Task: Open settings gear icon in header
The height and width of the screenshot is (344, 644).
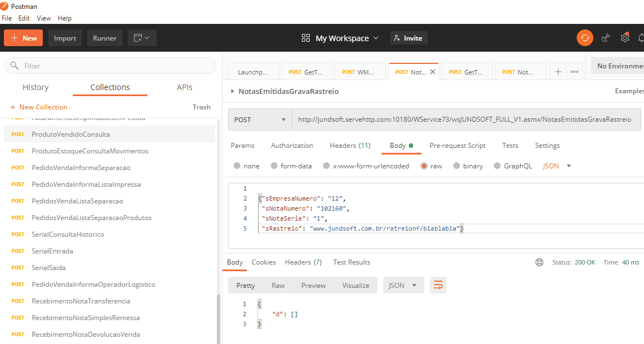Action: [x=625, y=38]
